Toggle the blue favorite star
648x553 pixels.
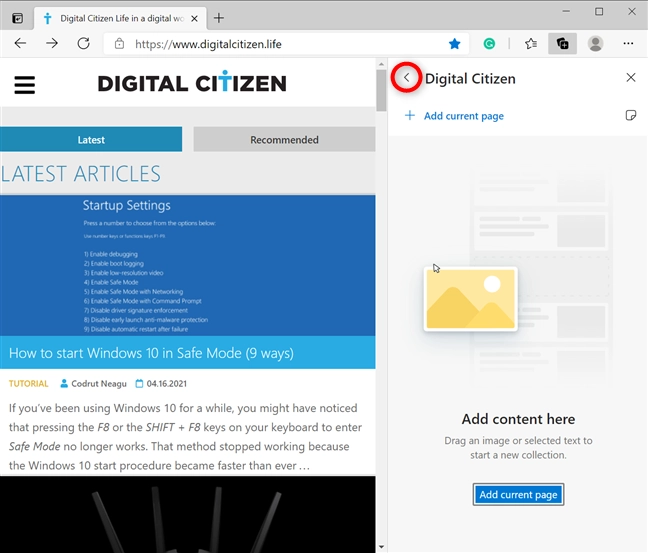point(455,43)
